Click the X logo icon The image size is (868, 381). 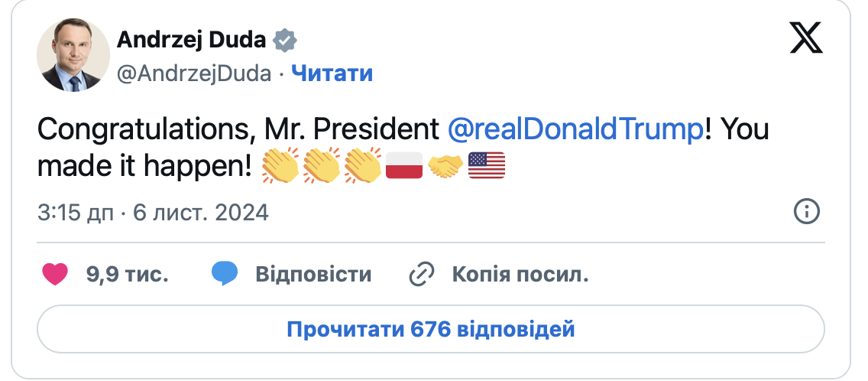(806, 37)
